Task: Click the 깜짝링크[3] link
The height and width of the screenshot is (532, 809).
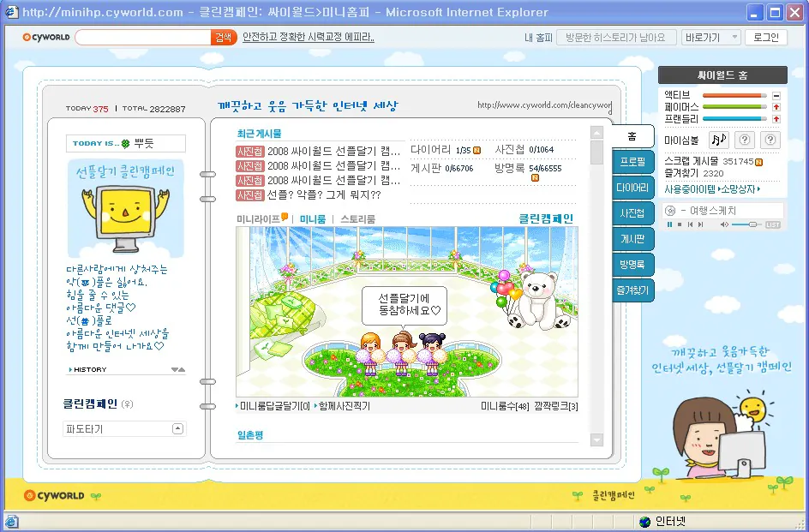Action: 556,406
